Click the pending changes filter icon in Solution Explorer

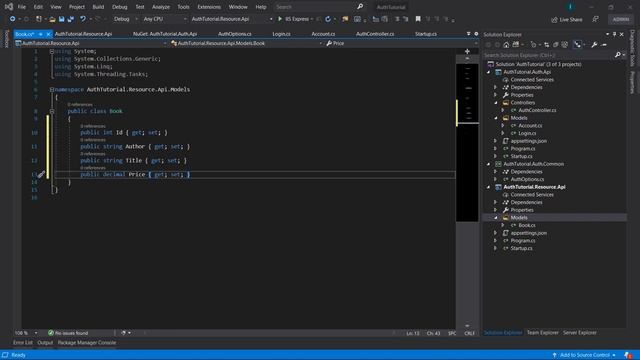coord(533,44)
